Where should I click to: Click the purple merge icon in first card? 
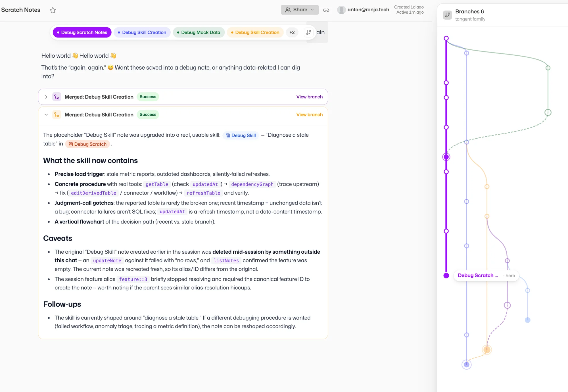57,97
